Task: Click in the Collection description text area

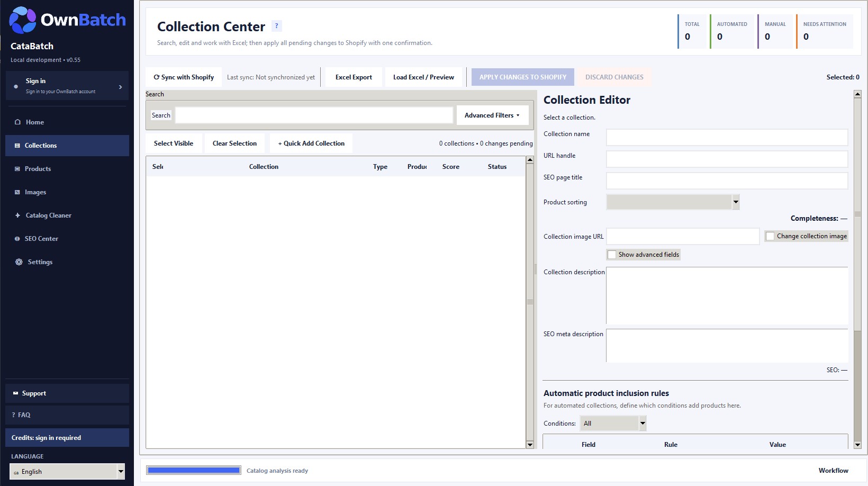Action: [x=727, y=295]
